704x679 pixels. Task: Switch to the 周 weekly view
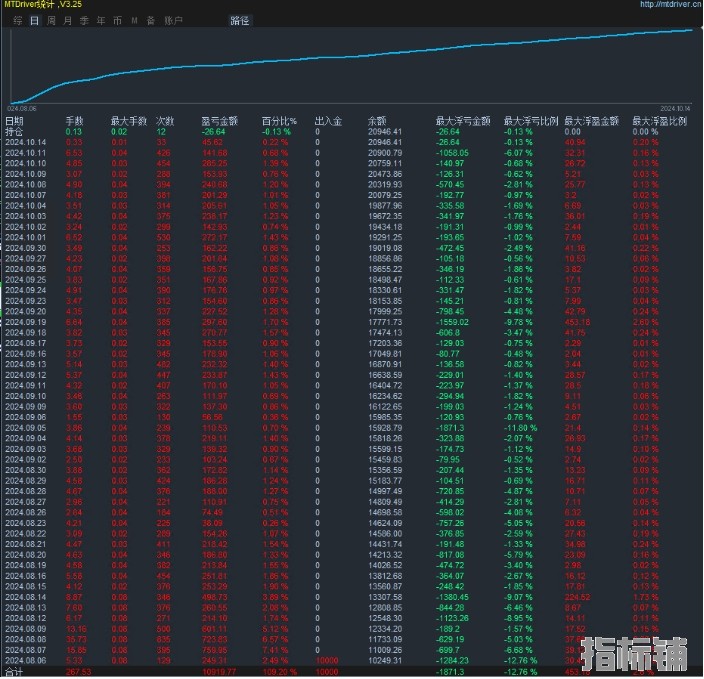click(x=51, y=20)
